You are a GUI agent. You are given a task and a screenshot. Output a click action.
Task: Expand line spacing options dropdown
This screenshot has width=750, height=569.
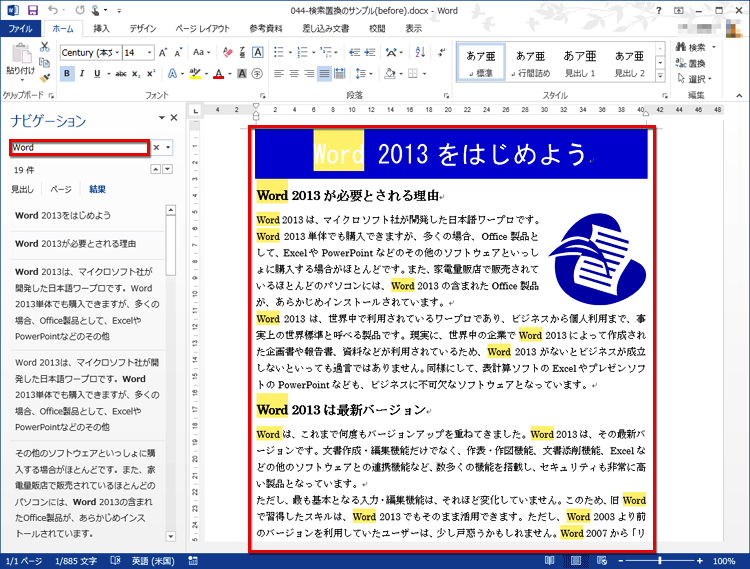[x=371, y=74]
